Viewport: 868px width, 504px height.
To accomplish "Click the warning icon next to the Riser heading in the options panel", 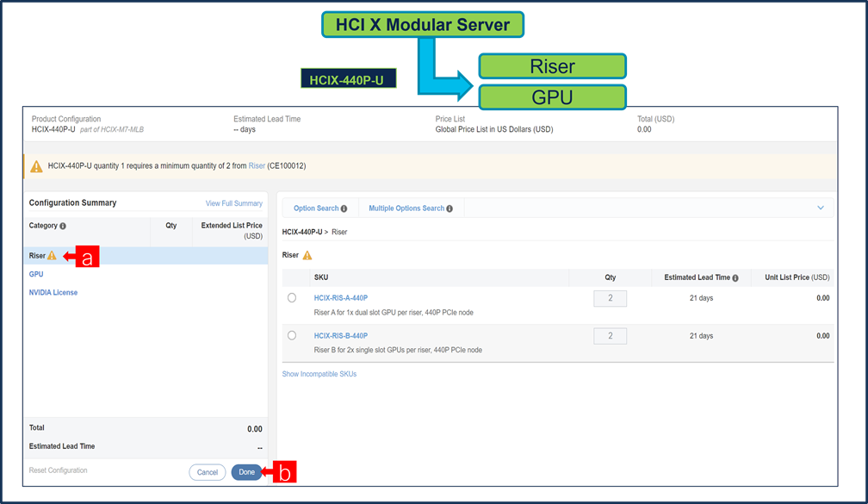I will pyautogui.click(x=307, y=255).
